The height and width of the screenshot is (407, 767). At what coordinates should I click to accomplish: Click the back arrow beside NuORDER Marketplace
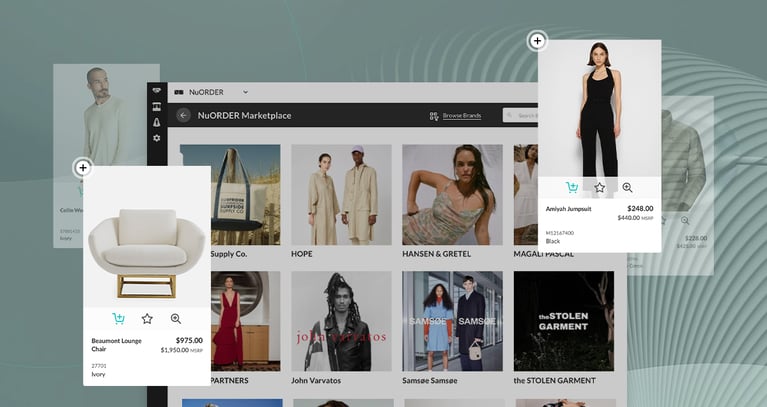point(183,115)
